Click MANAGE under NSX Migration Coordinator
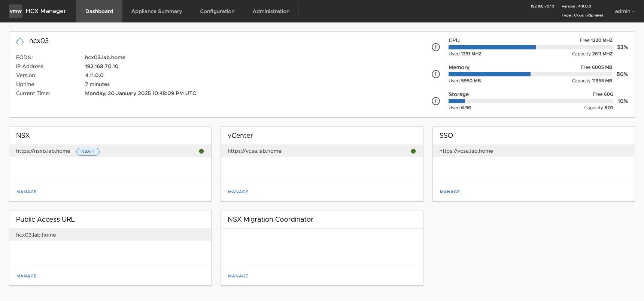Screen dimensions: 644x301 point(238,276)
